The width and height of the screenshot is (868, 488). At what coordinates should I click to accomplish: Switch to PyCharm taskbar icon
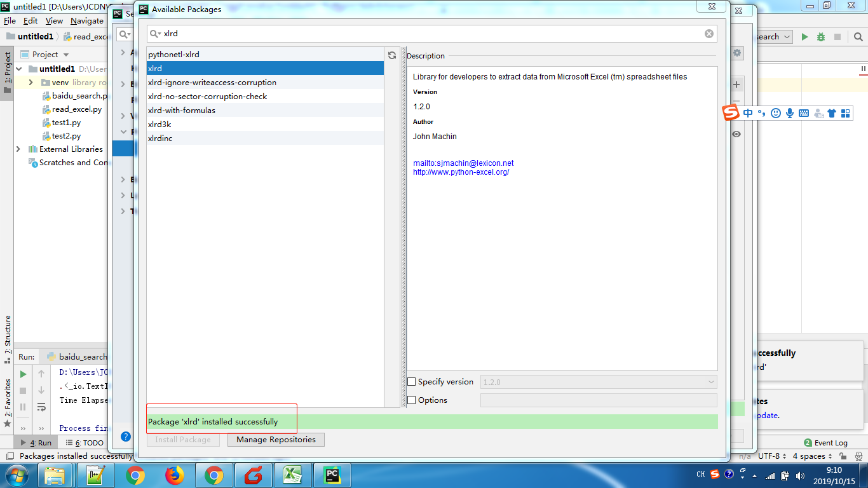[x=332, y=475]
